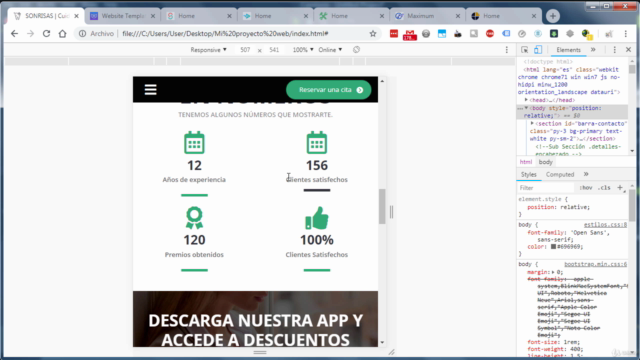Show more DevTools panels chevron
This screenshot has height=360, width=640.
593,50
